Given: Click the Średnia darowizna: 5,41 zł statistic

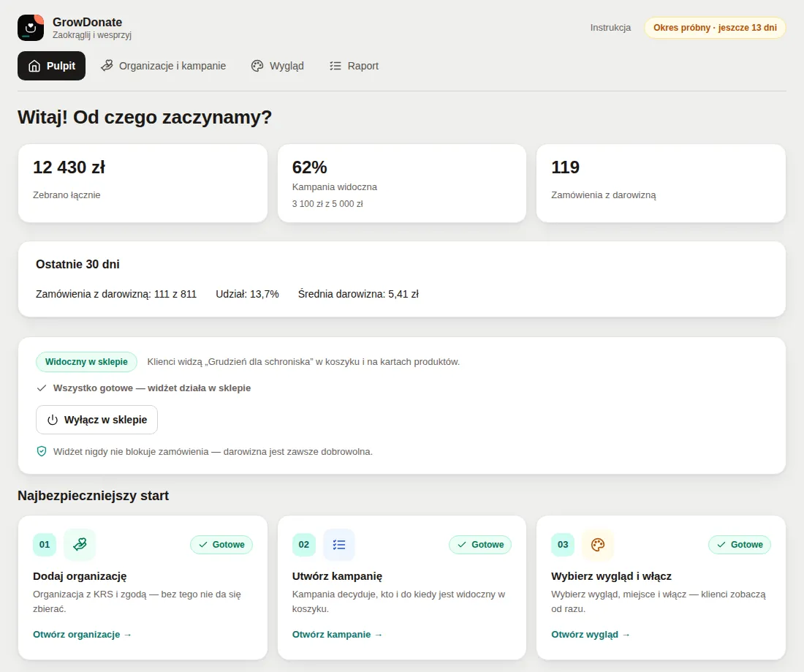Looking at the screenshot, I should click(358, 294).
